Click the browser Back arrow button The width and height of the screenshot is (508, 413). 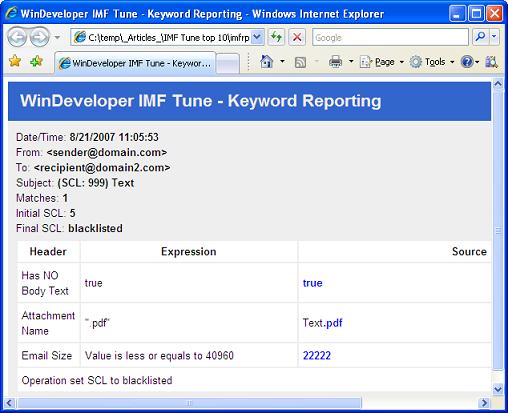(17, 37)
